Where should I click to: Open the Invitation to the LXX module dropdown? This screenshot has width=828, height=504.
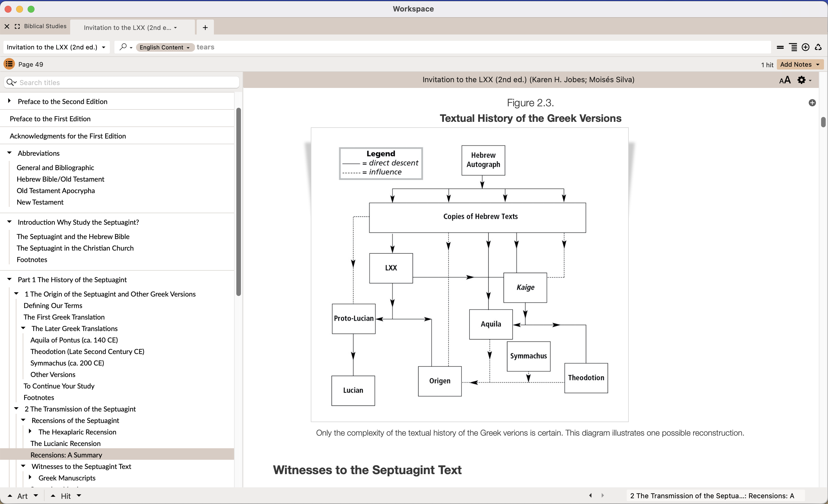click(56, 47)
